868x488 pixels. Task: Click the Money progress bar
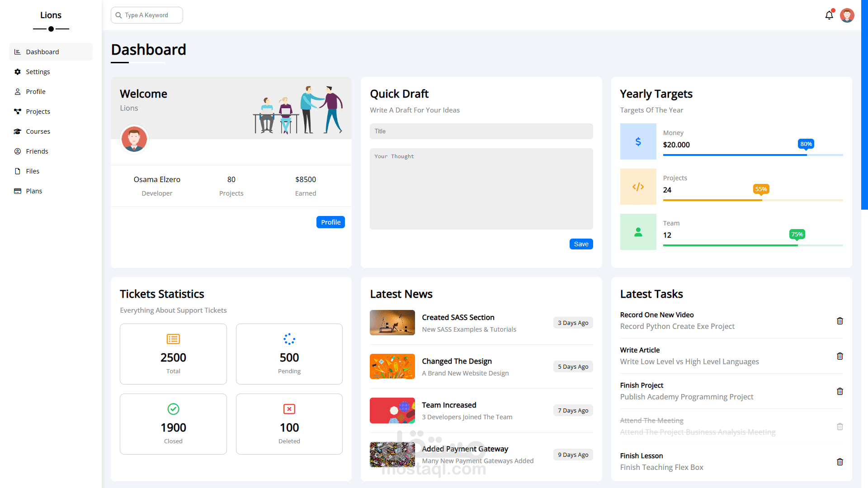pos(753,155)
